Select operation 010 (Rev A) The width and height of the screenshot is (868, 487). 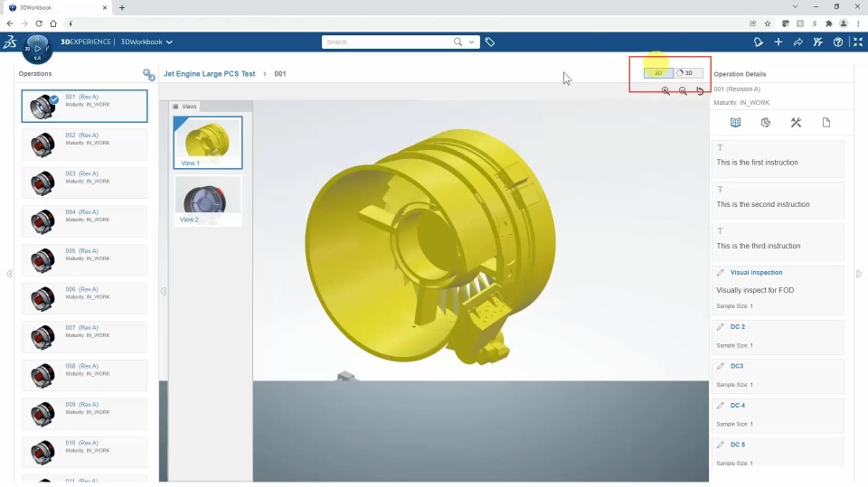pos(85,452)
